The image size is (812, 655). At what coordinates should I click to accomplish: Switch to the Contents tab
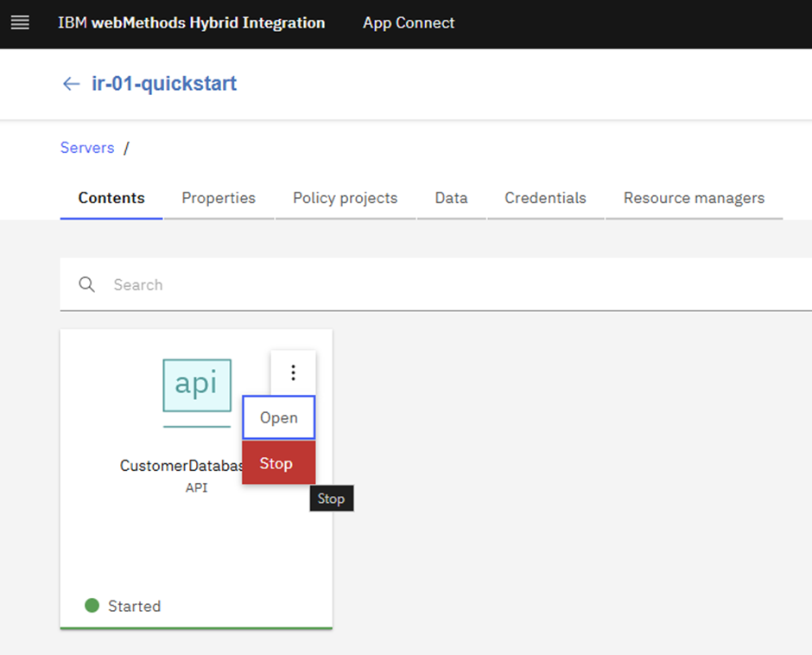(x=111, y=198)
